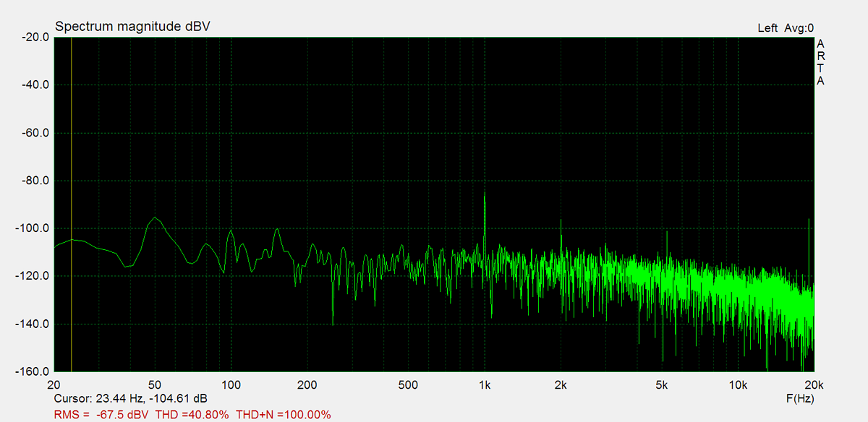Click the 'Left Avg:0' channel label
This screenshot has width=868, height=422.
(x=786, y=28)
